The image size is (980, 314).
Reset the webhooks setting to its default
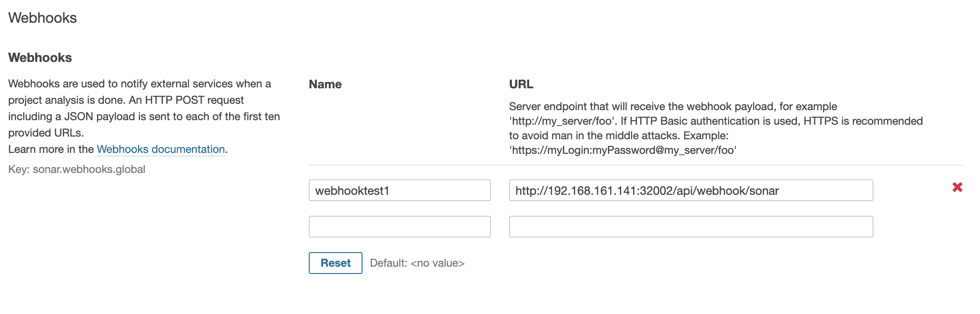[335, 263]
